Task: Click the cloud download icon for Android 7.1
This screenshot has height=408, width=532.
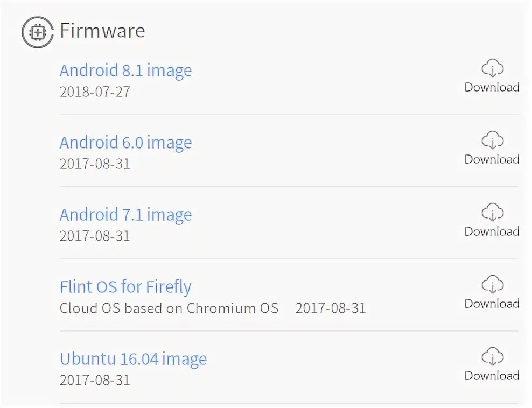Action: click(492, 213)
